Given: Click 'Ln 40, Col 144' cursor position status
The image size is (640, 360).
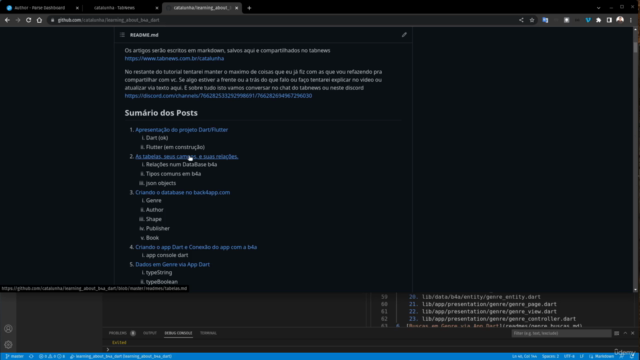Looking at the screenshot, I should 524,356.
